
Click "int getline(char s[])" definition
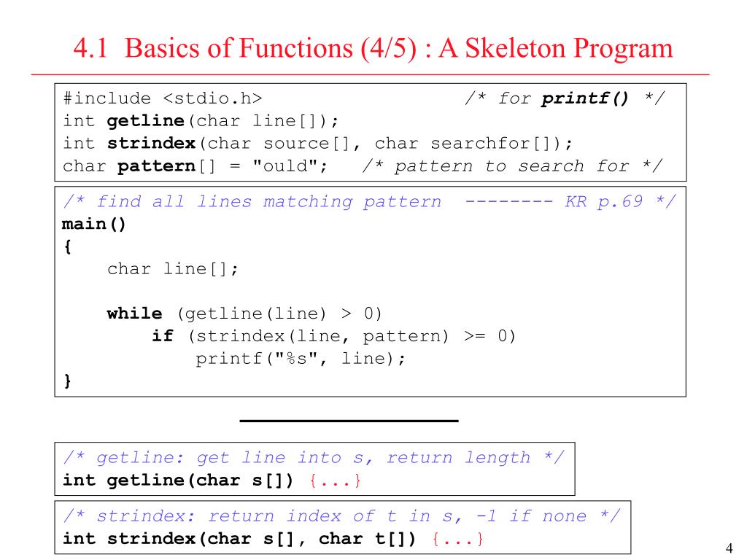click(178, 480)
